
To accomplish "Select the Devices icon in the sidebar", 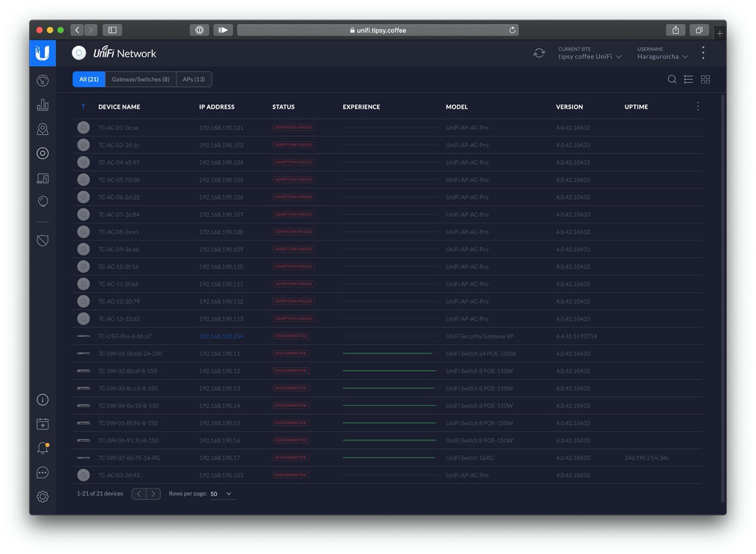I will tap(43, 154).
